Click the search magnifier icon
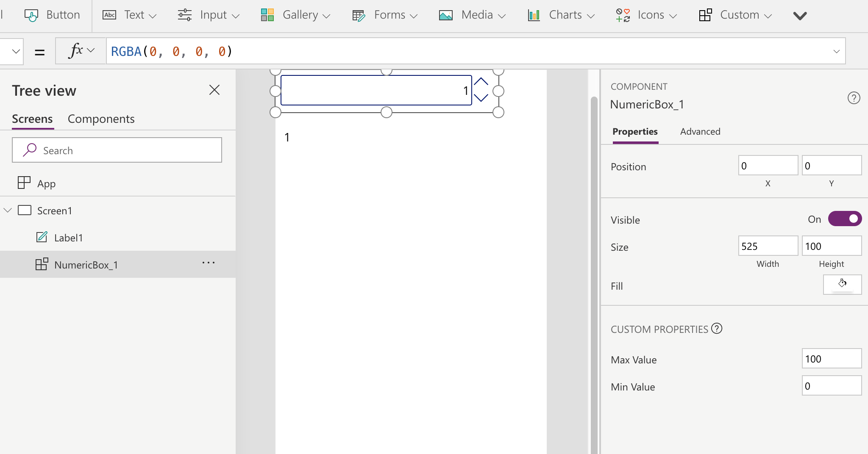This screenshot has width=868, height=454. [29, 150]
